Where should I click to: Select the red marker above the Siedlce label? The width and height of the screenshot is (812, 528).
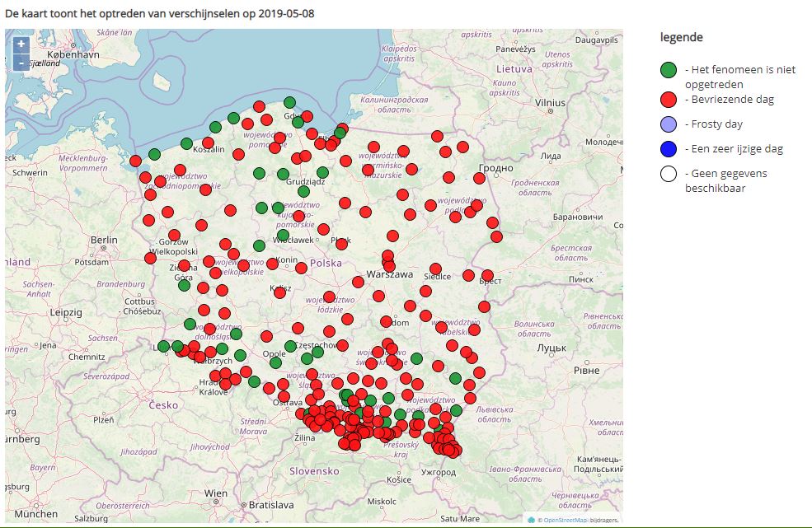[435, 269]
